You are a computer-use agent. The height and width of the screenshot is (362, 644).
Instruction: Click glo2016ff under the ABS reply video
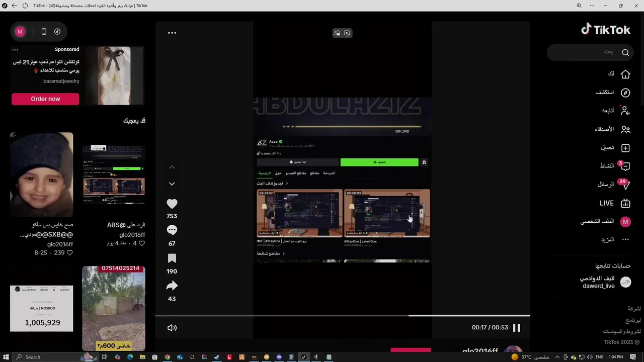[x=132, y=235]
